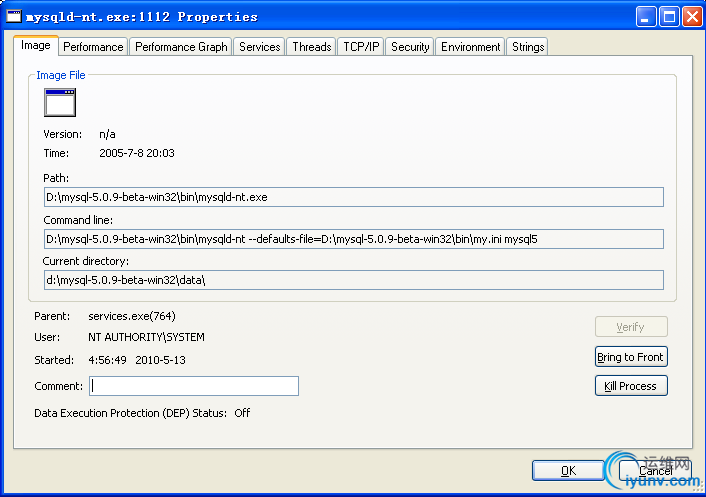The width and height of the screenshot is (706, 497).
Task: Click the Verify button
Action: (631, 327)
